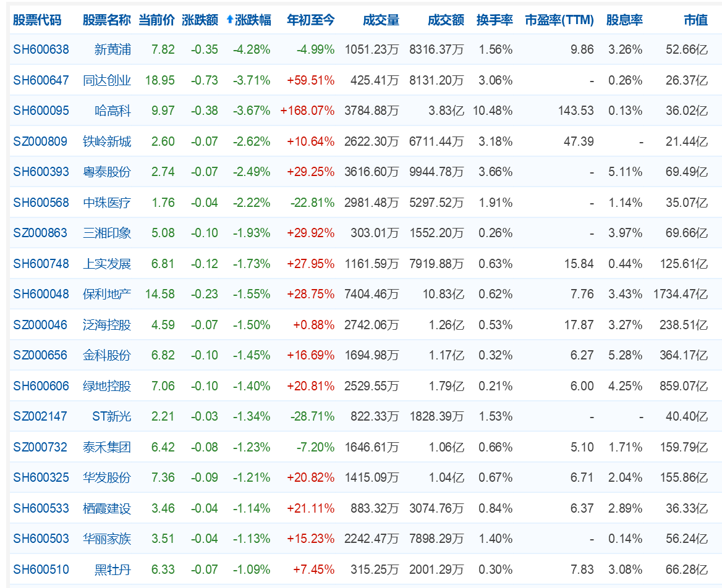The width and height of the screenshot is (722, 588).
Task: Select current price 18.95 cell
Action: (x=159, y=80)
